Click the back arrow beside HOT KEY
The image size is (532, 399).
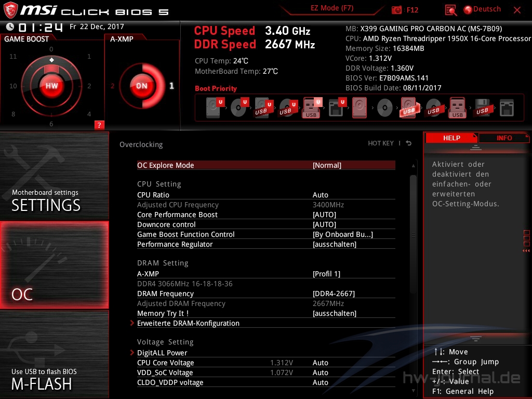pyautogui.click(x=408, y=143)
